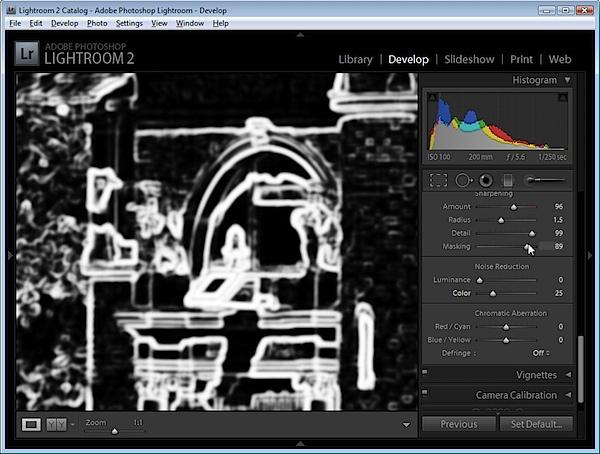Switch to Loupe view mode
Viewport: 600px width, 454px height.
point(31,424)
